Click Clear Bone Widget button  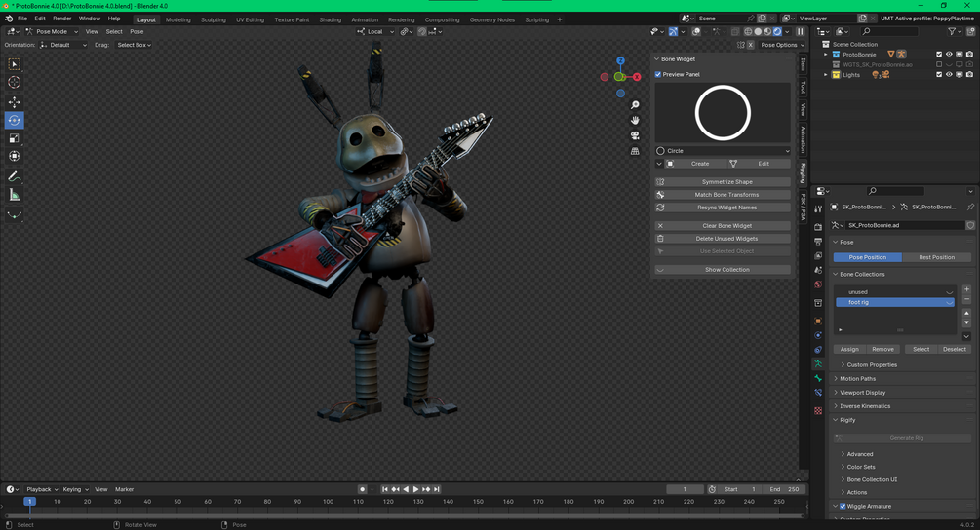click(x=723, y=225)
